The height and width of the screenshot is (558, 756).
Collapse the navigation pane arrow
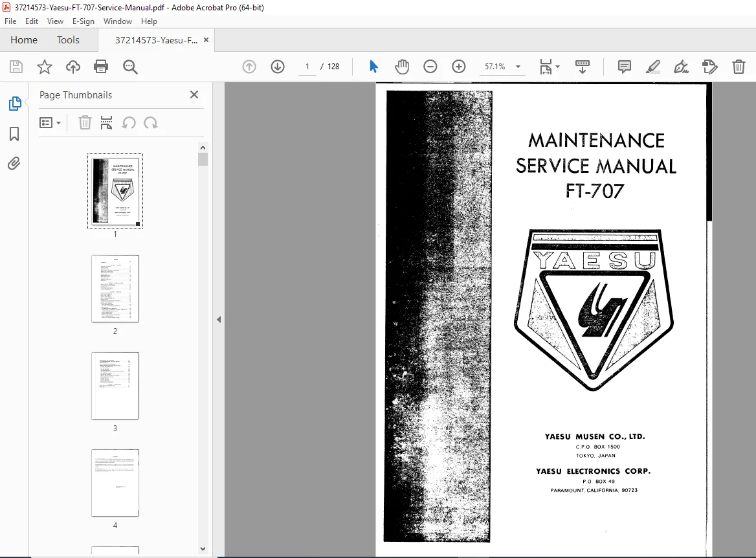pos(218,319)
